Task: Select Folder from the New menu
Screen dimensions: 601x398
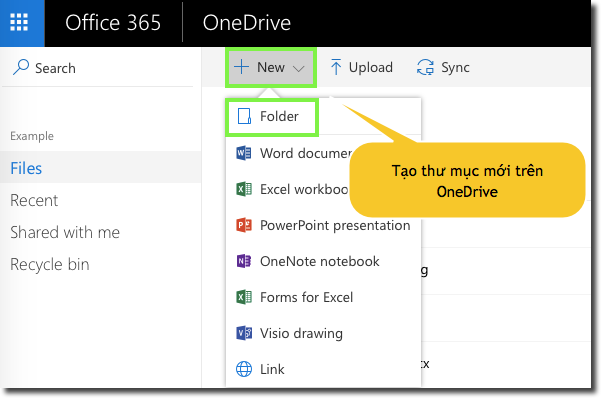Action: point(272,117)
